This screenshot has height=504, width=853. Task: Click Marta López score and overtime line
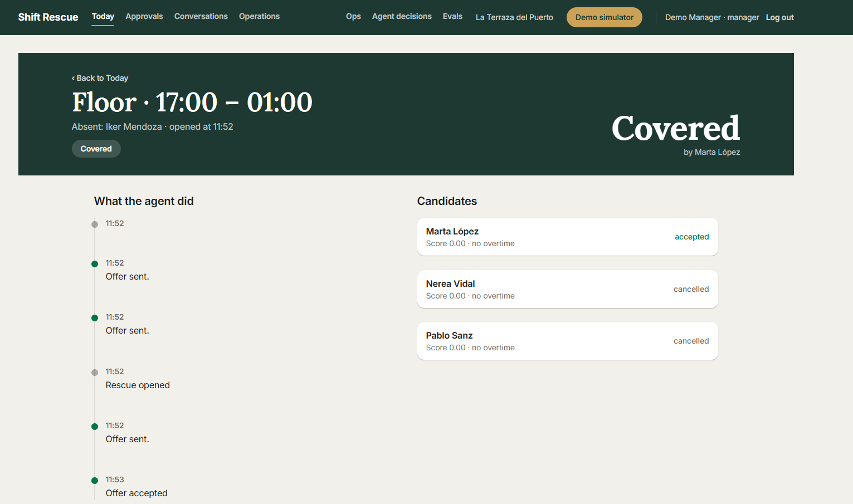pyautogui.click(x=470, y=243)
